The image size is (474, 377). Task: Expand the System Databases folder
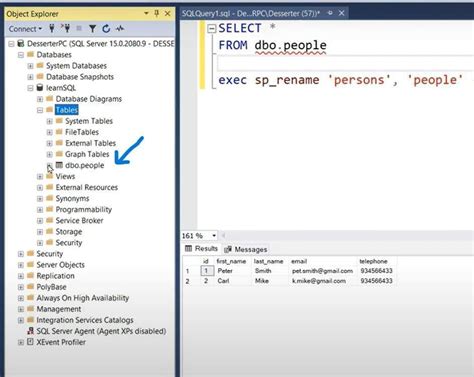(30, 66)
